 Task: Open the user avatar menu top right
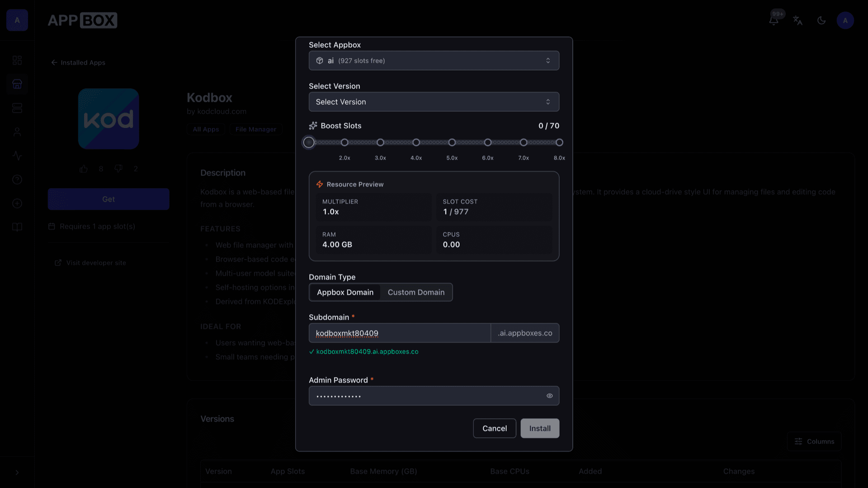[845, 20]
